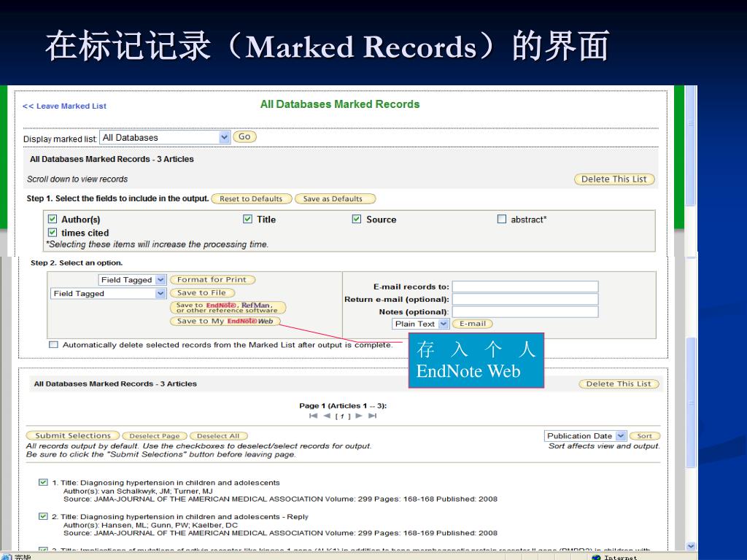
Task: Go to last page navigation arrow
Action: [x=373, y=416]
